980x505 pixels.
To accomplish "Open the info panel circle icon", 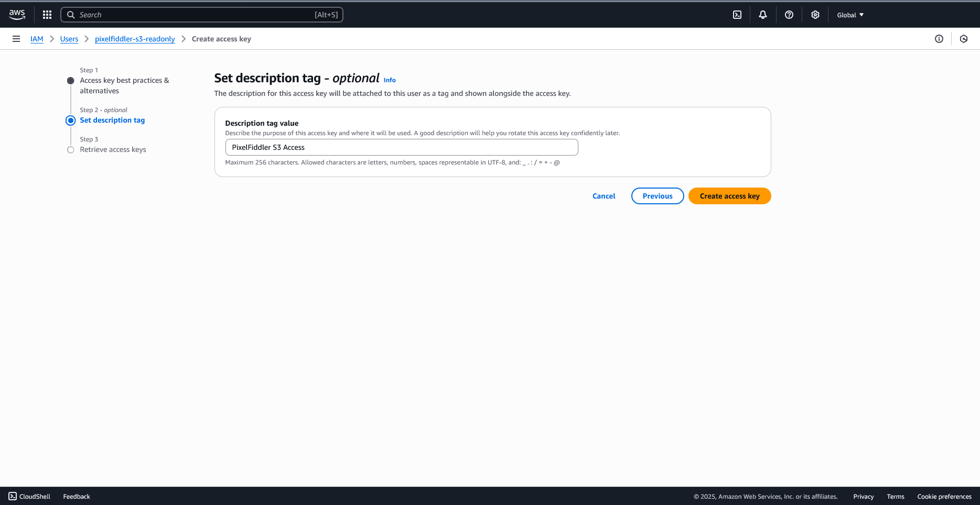I will pyautogui.click(x=939, y=39).
